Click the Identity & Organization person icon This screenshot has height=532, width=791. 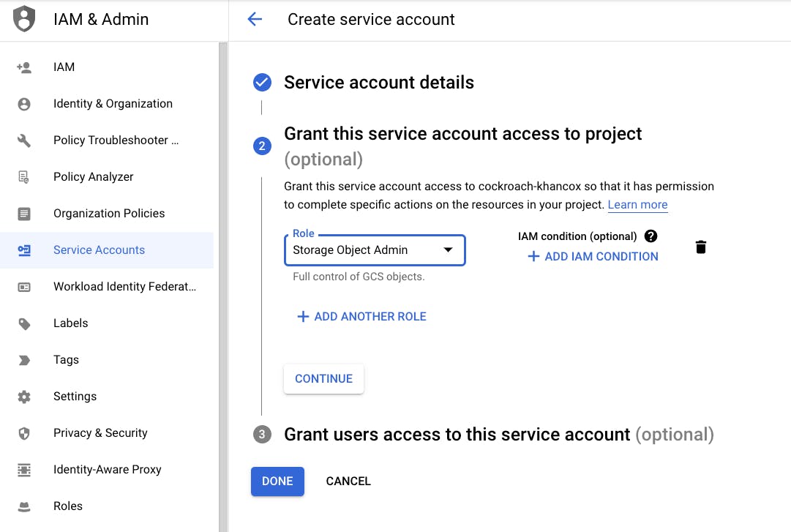coord(24,103)
